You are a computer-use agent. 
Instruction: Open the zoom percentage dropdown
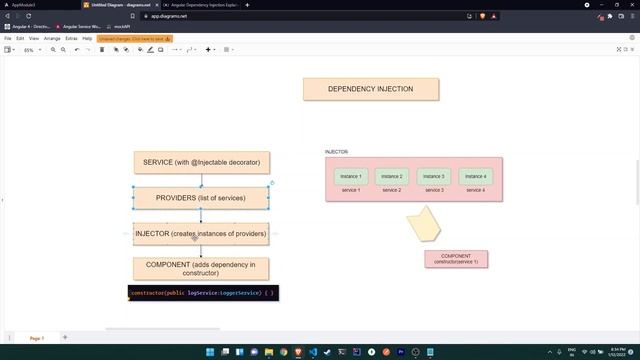pos(32,50)
